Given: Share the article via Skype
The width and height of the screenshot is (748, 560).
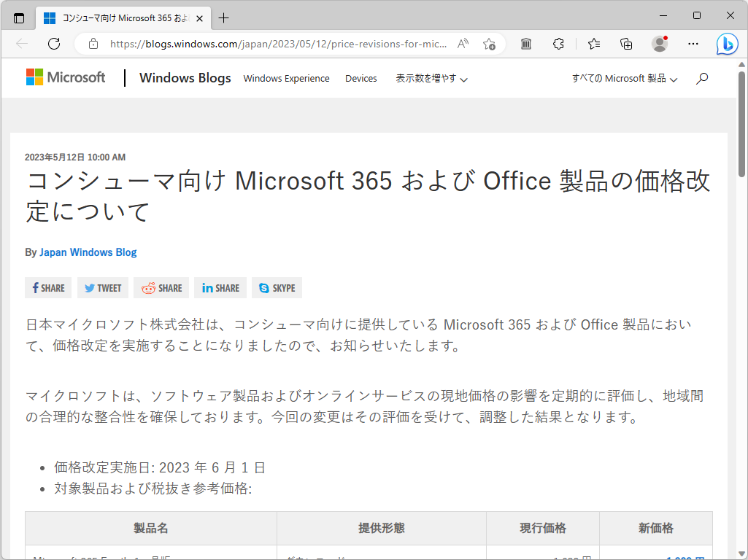Looking at the screenshot, I should pos(277,287).
